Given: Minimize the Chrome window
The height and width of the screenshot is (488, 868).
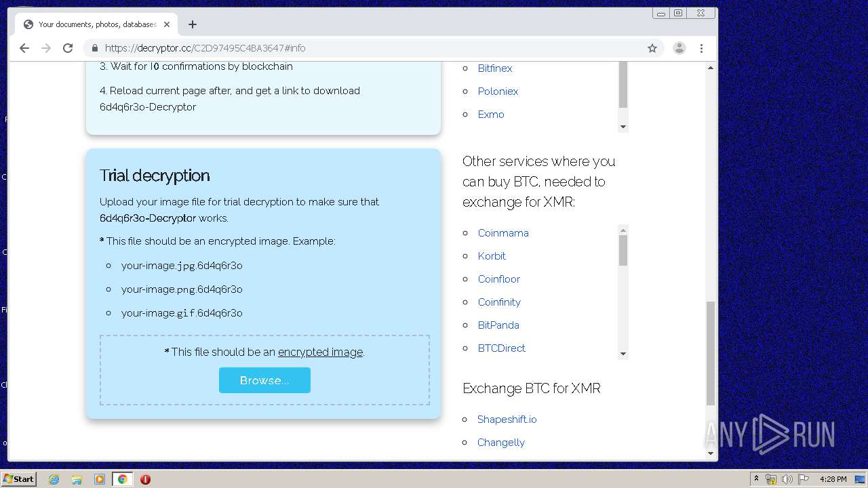Looking at the screenshot, I should pos(660,13).
